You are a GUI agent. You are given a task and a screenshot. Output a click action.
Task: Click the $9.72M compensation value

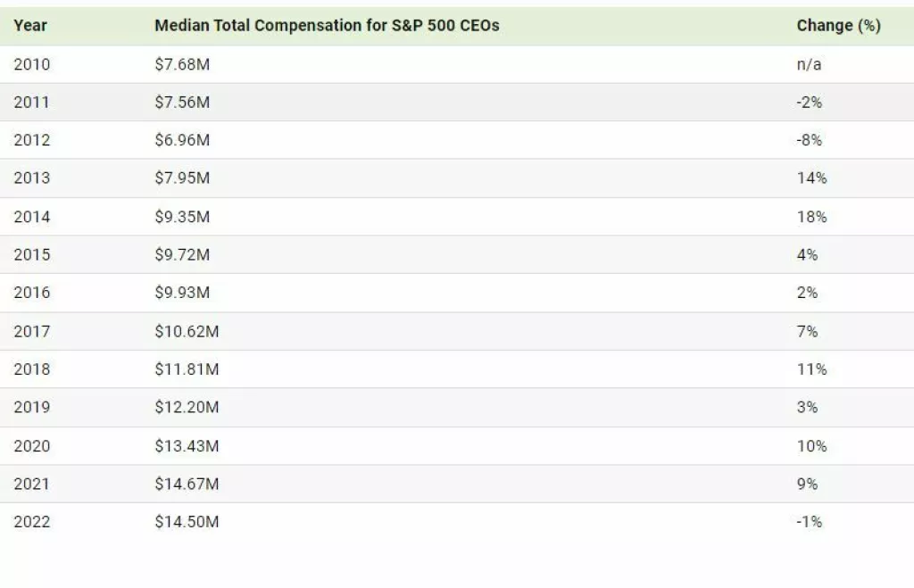182,255
